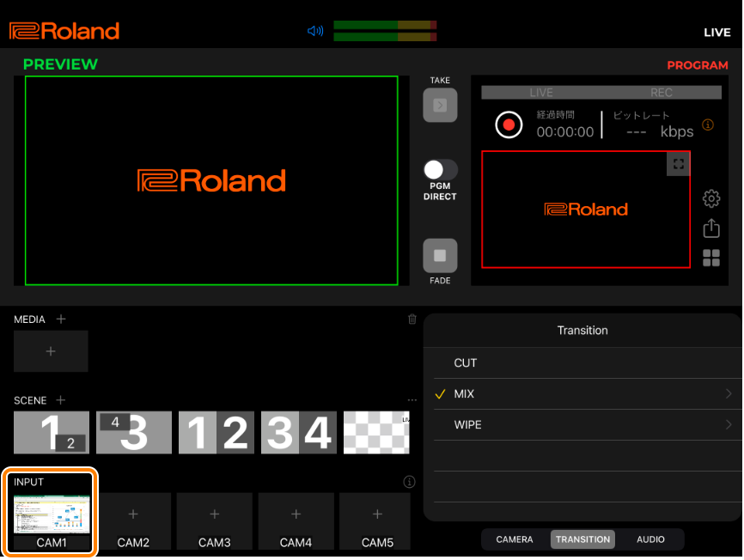Open the scene options ellipsis menu
This screenshot has height=560, width=744.
[412, 400]
